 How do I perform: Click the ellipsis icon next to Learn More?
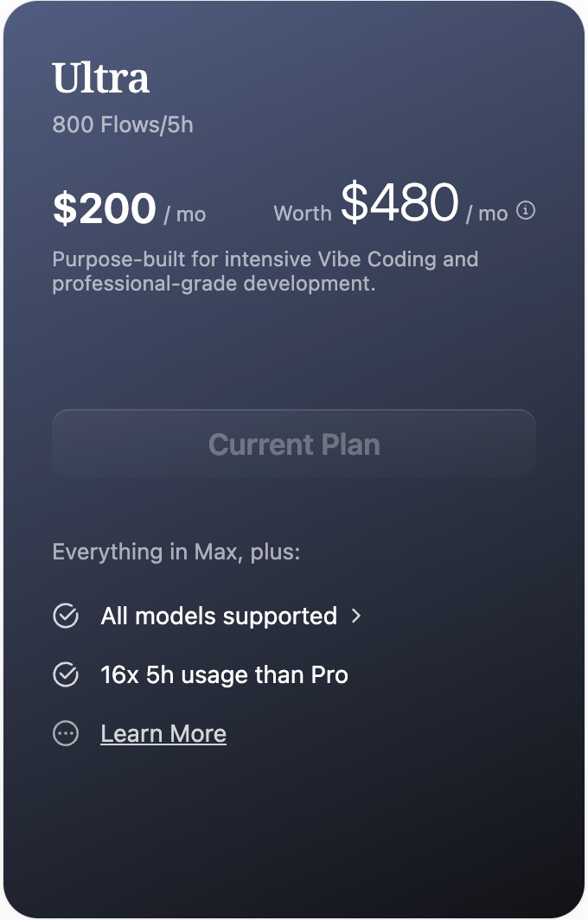(66, 733)
